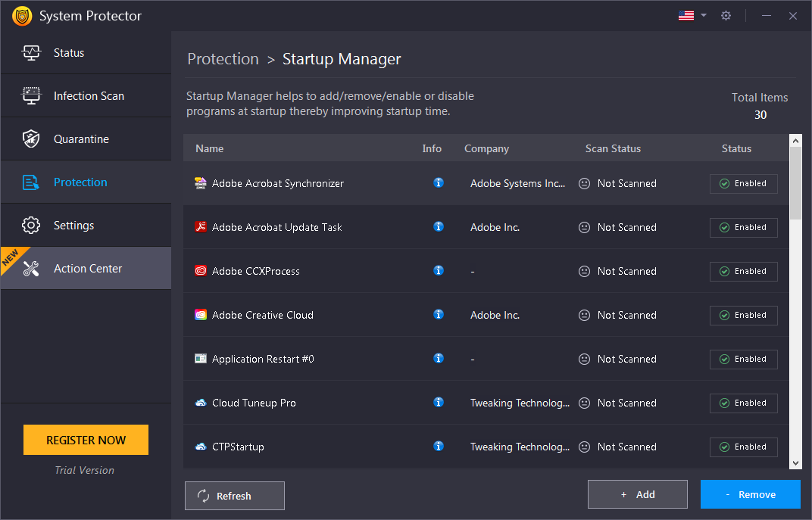Viewport: 812px width, 520px height.
Task: Disable Adobe Acrobat Update Task startup
Action: pyautogui.click(x=743, y=227)
